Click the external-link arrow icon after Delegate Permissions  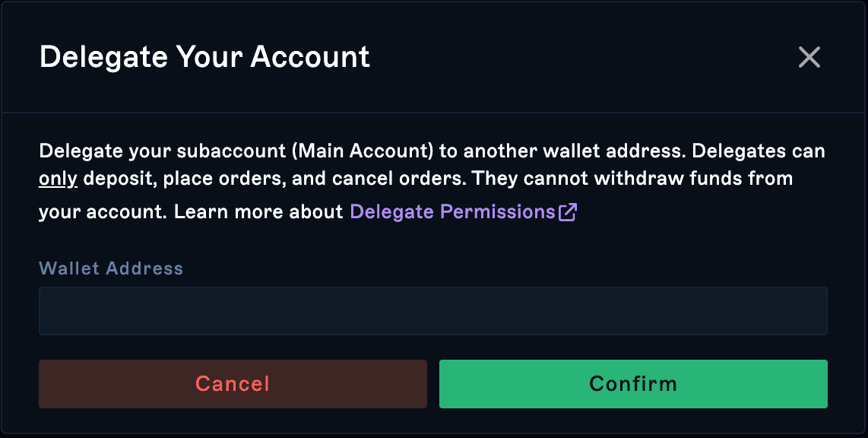[568, 212]
